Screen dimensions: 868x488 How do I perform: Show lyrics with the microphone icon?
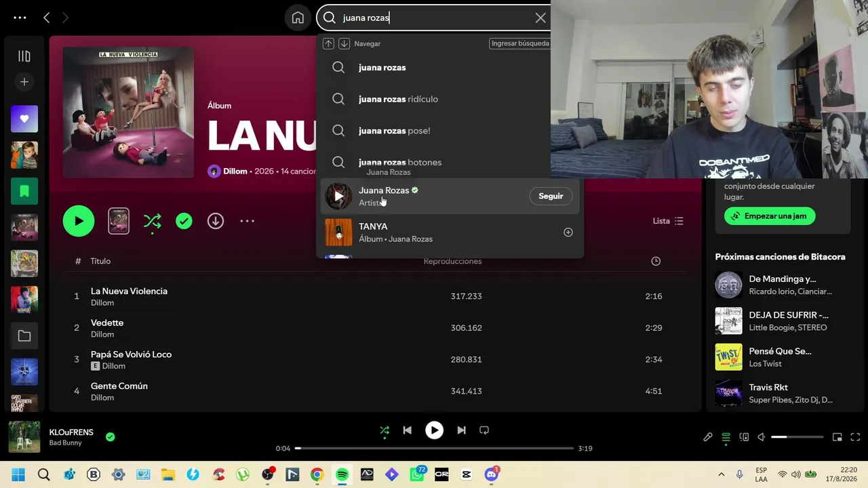click(x=708, y=437)
